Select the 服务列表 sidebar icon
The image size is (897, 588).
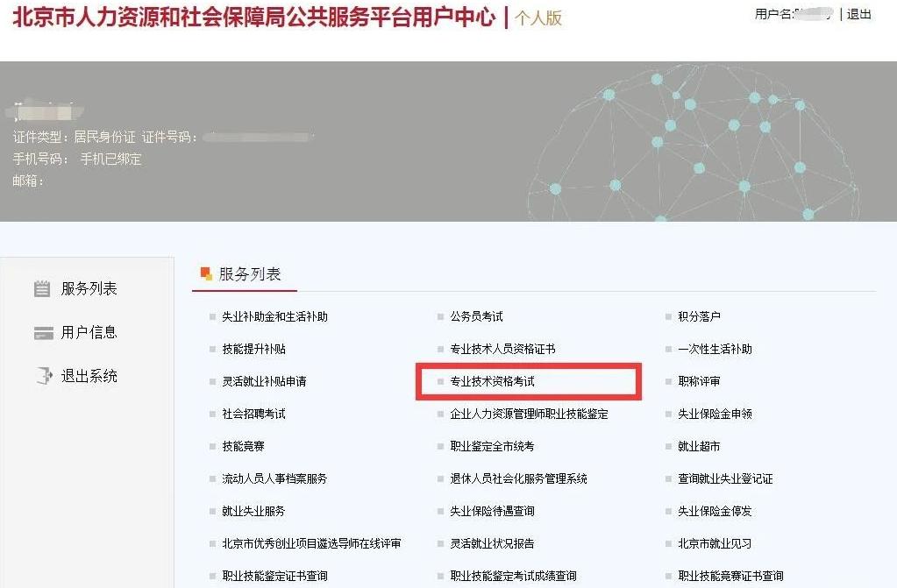[x=42, y=287]
